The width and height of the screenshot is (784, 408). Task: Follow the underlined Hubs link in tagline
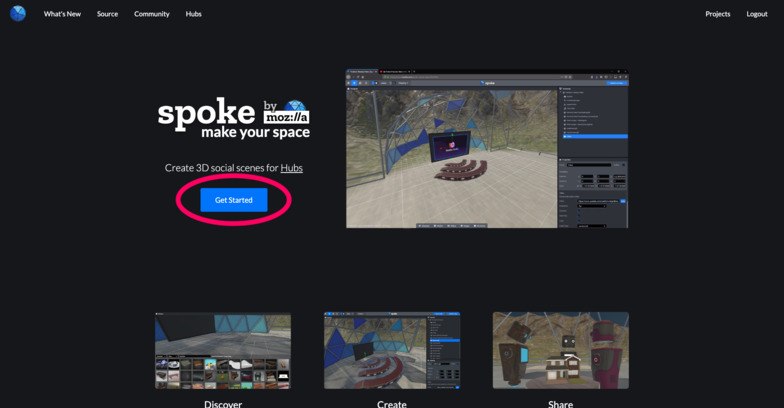point(292,168)
